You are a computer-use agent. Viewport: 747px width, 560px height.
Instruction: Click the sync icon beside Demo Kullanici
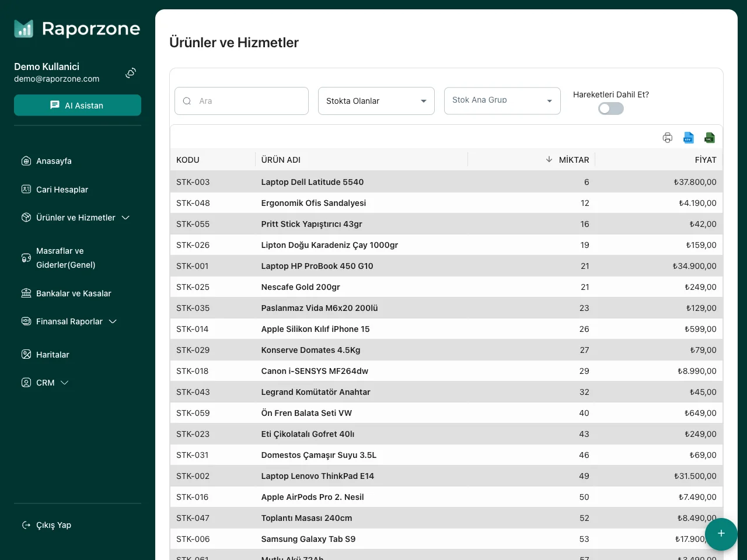(131, 73)
